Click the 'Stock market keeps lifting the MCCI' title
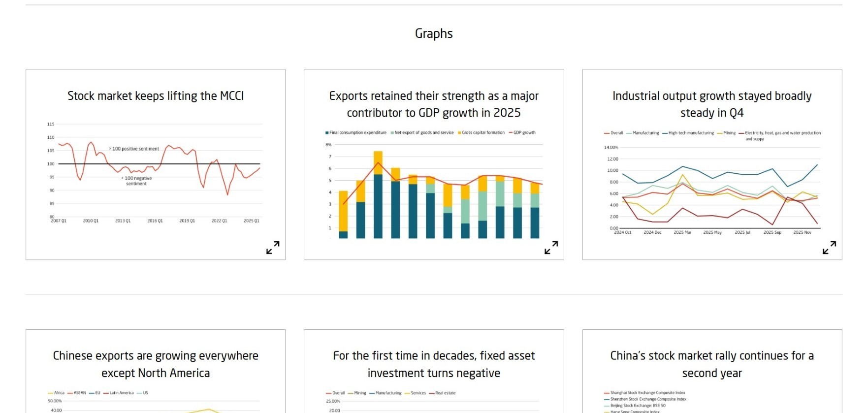This screenshot has width=868, height=413. tap(156, 96)
